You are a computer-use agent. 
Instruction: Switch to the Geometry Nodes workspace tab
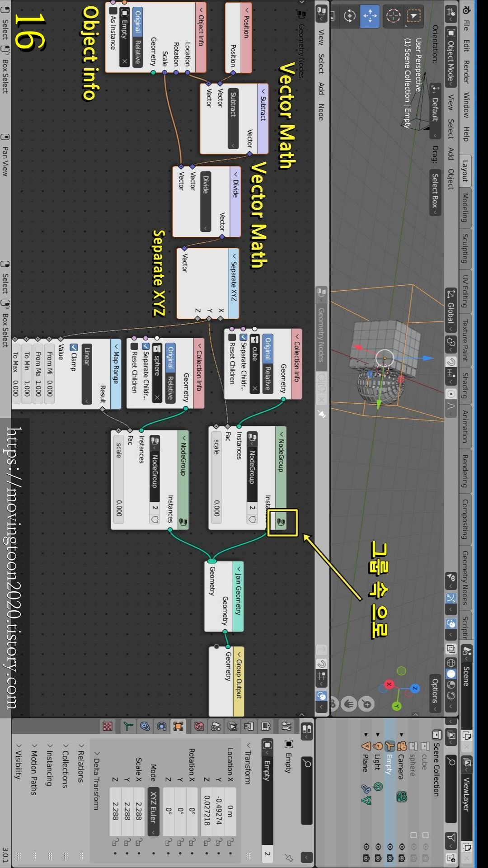click(x=465, y=578)
